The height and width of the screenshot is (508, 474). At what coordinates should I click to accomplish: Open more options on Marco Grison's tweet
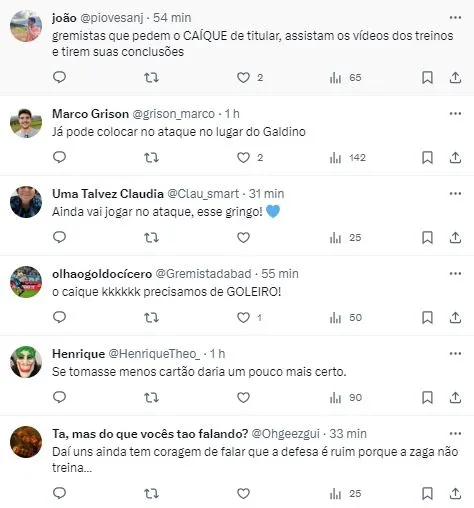pos(455,114)
